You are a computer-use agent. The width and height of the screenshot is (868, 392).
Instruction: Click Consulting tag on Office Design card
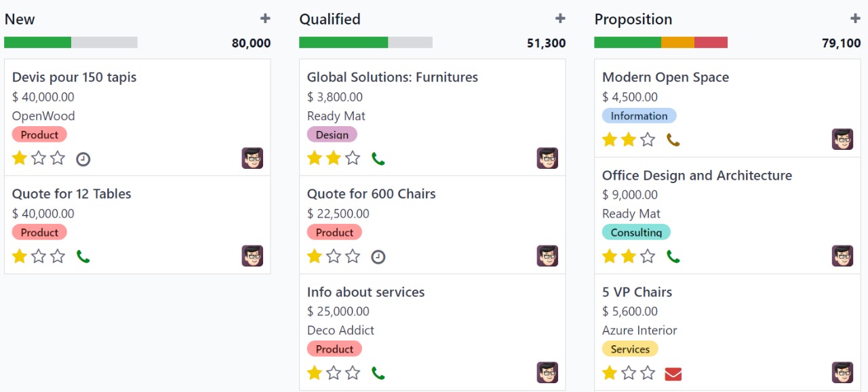click(635, 233)
